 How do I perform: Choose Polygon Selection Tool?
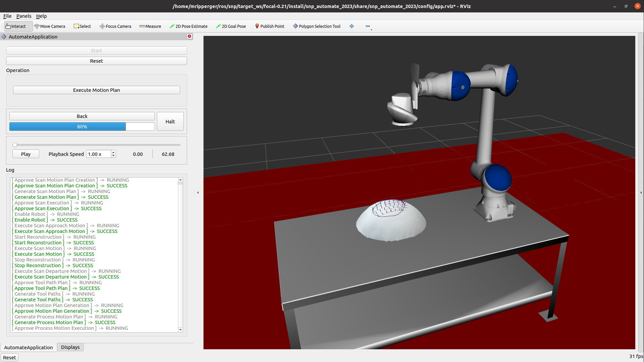(x=316, y=26)
